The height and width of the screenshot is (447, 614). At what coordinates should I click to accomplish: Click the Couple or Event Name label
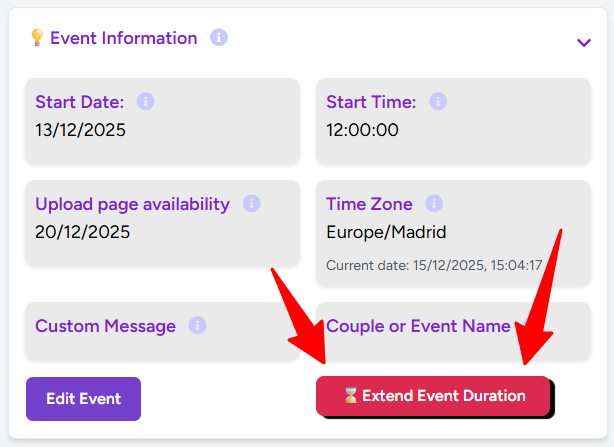[x=418, y=326]
